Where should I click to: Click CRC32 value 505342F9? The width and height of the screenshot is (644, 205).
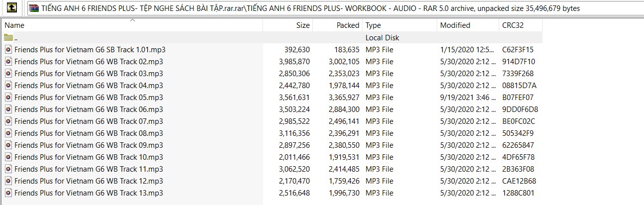coord(518,133)
